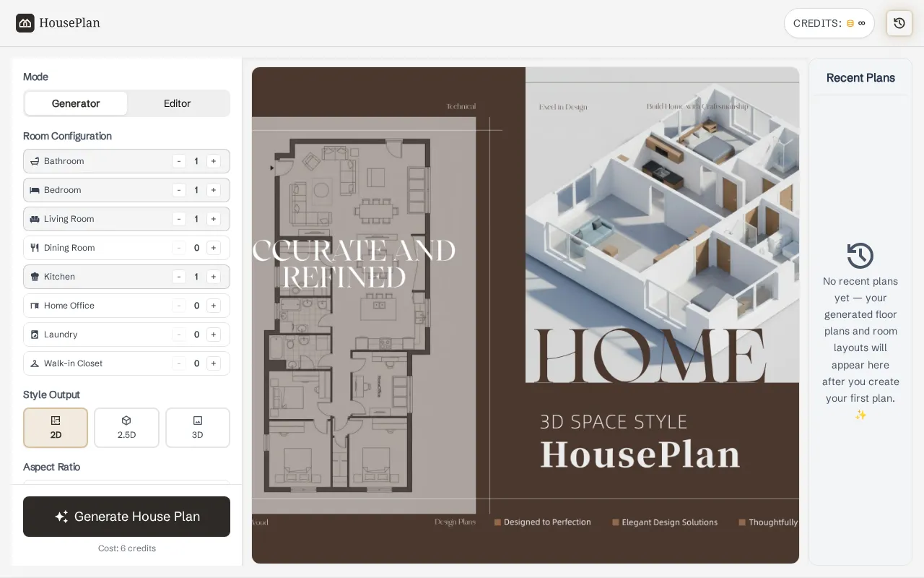Add one Laundry room
This screenshot has height=578, width=924.
(x=214, y=335)
